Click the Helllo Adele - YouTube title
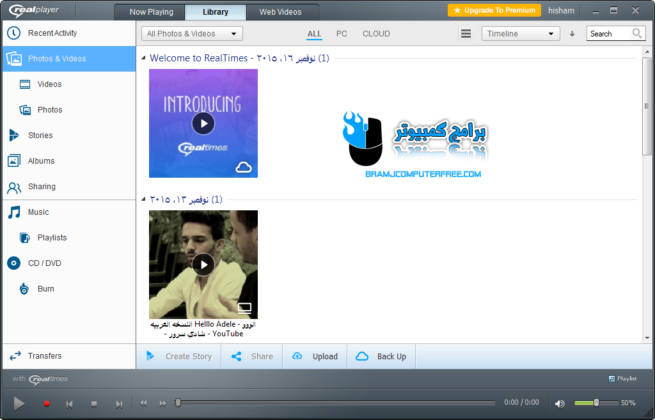655x420 pixels. [x=203, y=329]
